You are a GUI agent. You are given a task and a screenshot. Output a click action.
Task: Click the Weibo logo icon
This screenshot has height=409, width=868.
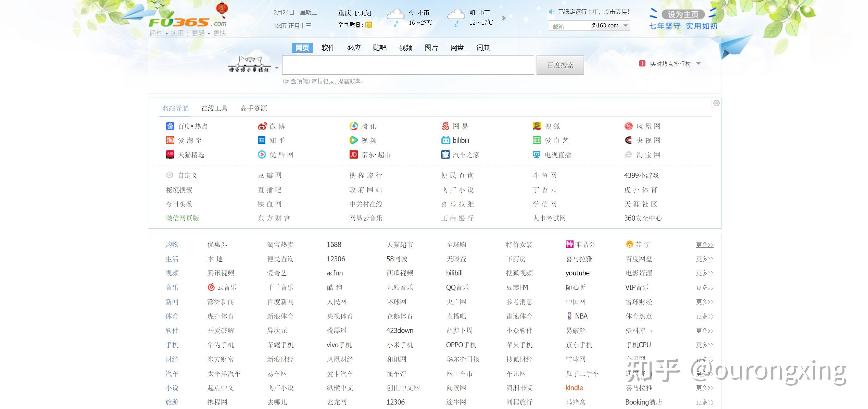click(x=262, y=126)
